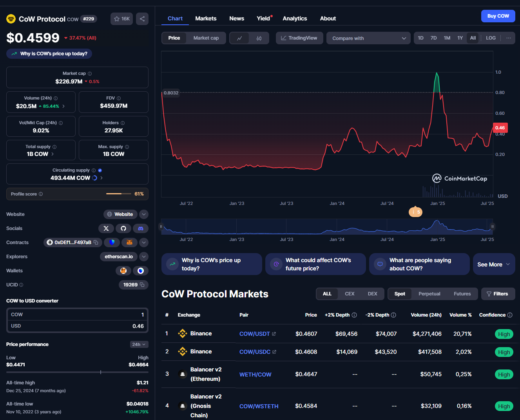The width and height of the screenshot is (520, 420).
Task: Select the candlestick chart style
Action: point(259,38)
